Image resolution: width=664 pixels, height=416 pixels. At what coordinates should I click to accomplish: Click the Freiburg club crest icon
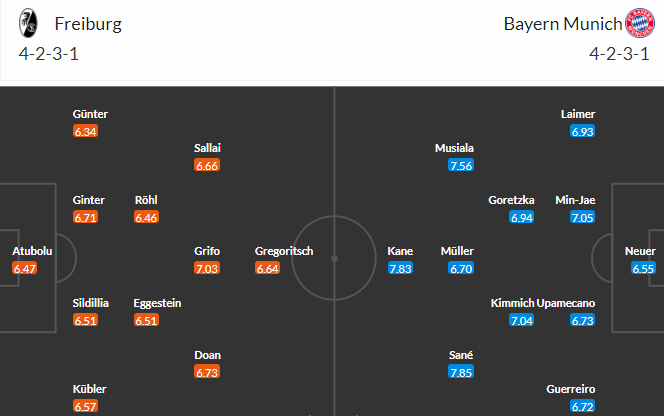(28, 23)
